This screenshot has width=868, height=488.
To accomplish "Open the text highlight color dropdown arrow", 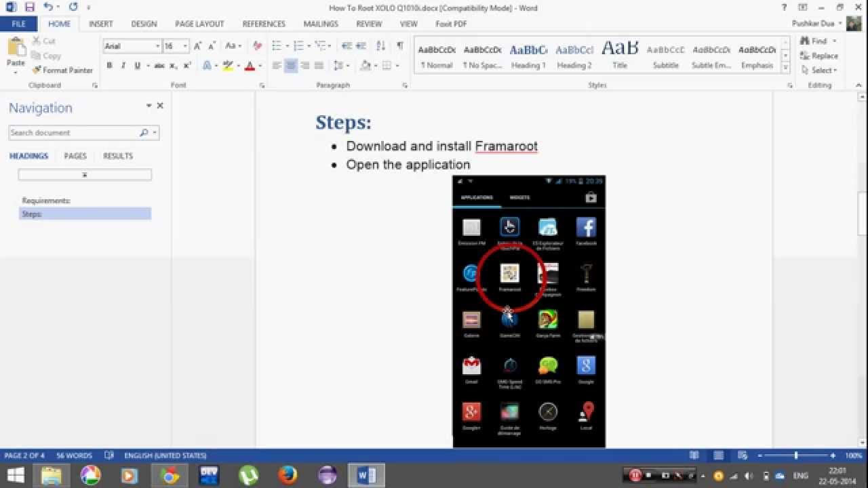I will [238, 66].
